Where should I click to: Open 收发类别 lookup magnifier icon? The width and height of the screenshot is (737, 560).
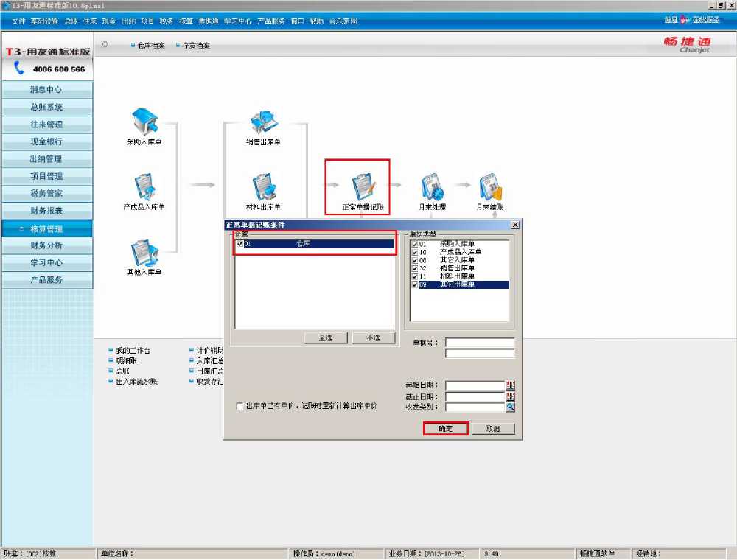click(x=510, y=407)
